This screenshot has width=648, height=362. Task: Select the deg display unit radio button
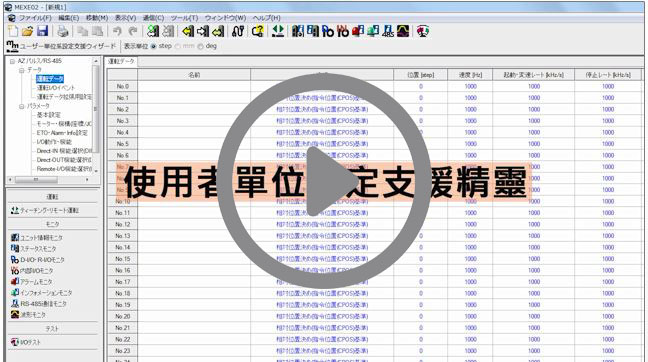200,46
